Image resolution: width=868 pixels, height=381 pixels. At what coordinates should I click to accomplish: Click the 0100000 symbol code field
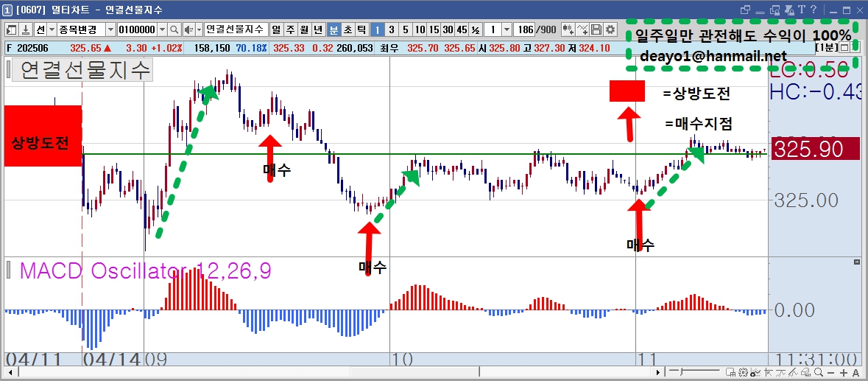tap(137, 29)
